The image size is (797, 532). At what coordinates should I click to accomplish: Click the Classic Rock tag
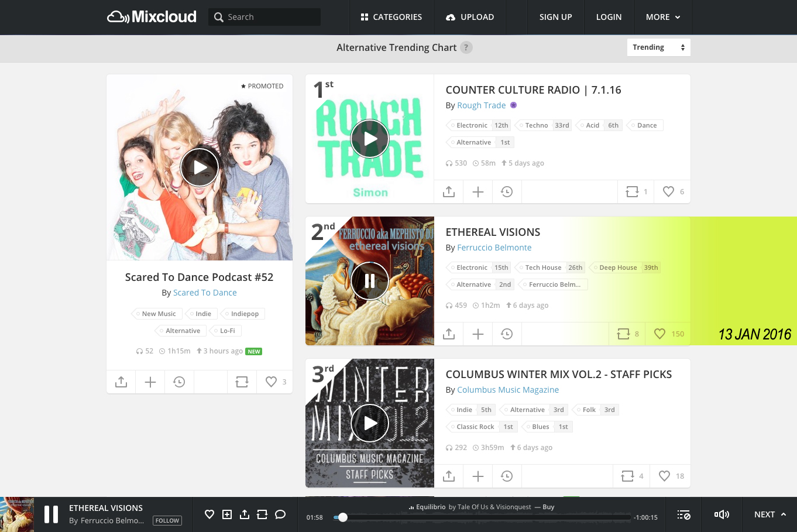[x=482, y=427]
